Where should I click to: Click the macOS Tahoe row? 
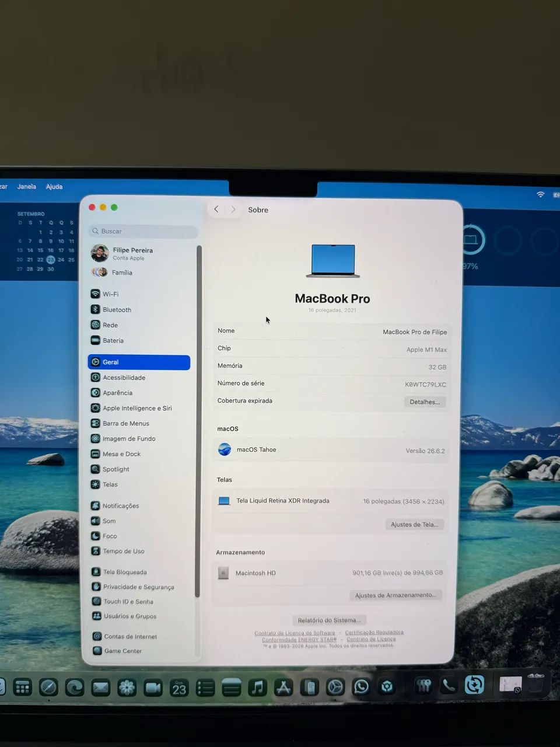tap(331, 450)
